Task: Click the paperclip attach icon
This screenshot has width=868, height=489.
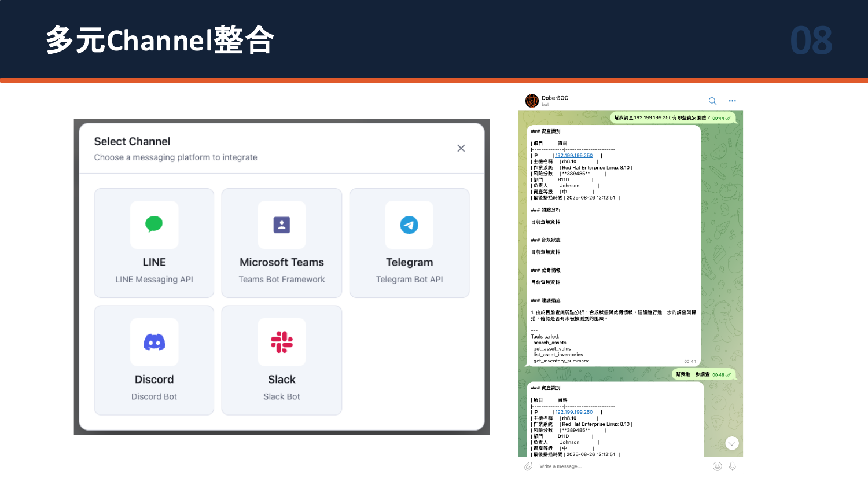Action: click(x=528, y=466)
